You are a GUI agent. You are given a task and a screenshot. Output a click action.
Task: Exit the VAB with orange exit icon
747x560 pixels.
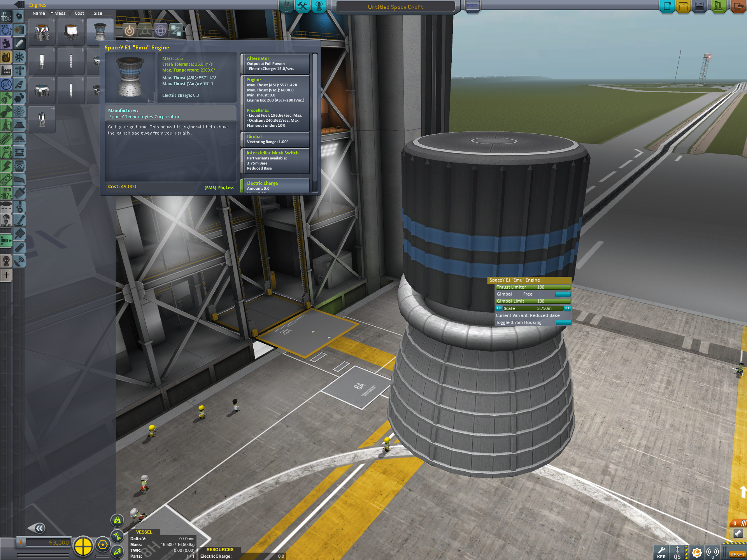(x=738, y=6)
